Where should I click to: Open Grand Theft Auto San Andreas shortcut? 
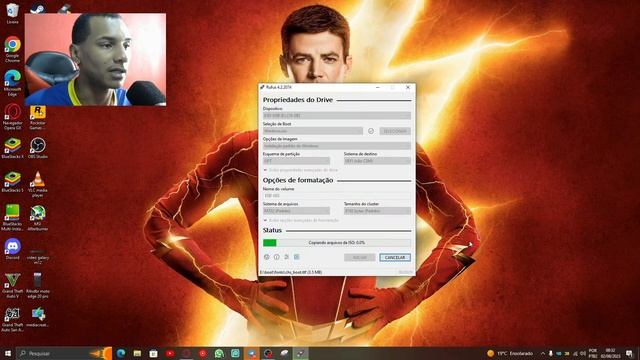click(12, 320)
